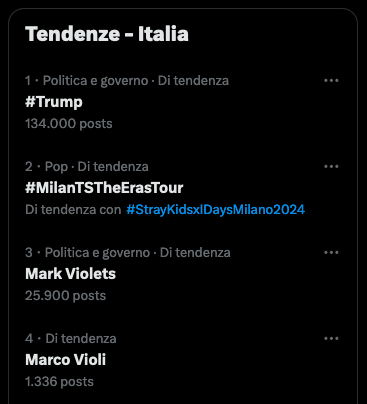The image size is (367, 404).
Task: Open the #MilanTSTheErasTour trending hashtag
Action: point(104,188)
